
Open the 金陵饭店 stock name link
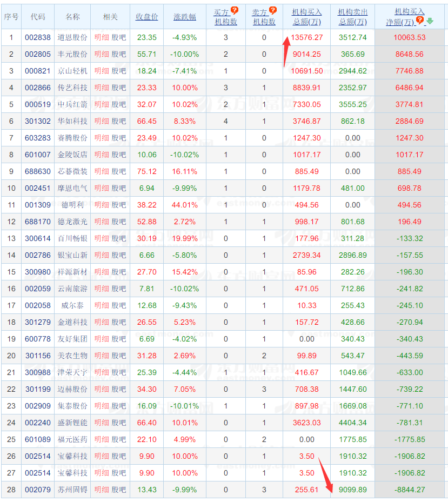[72, 155]
